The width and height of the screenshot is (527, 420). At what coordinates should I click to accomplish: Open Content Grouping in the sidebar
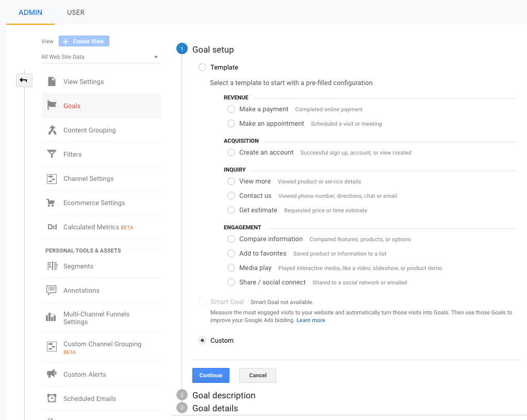tap(102, 130)
